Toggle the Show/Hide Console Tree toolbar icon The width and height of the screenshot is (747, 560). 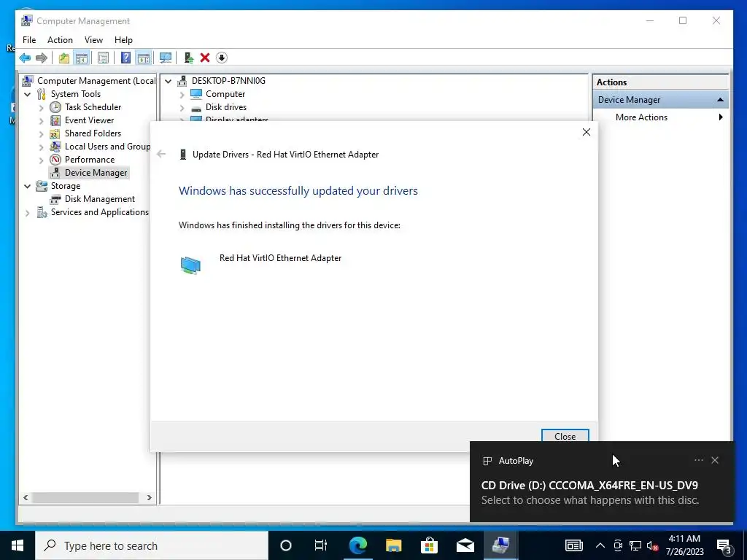point(82,58)
